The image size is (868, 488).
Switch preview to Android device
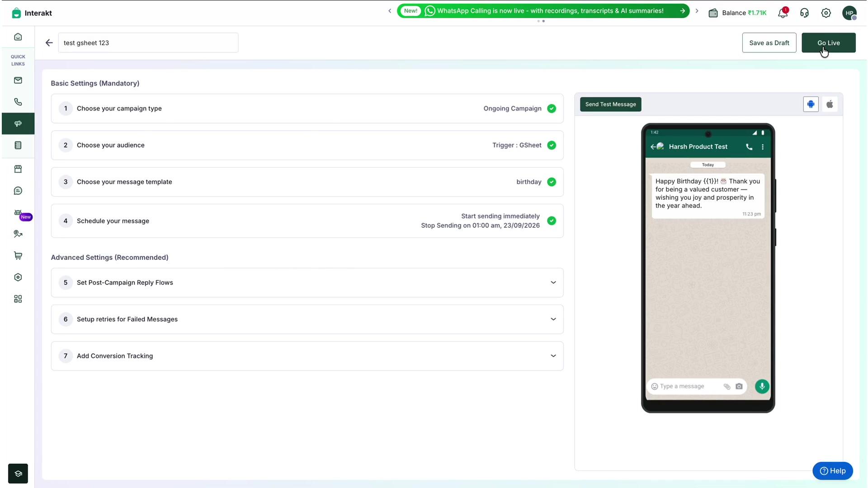pyautogui.click(x=811, y=104)
